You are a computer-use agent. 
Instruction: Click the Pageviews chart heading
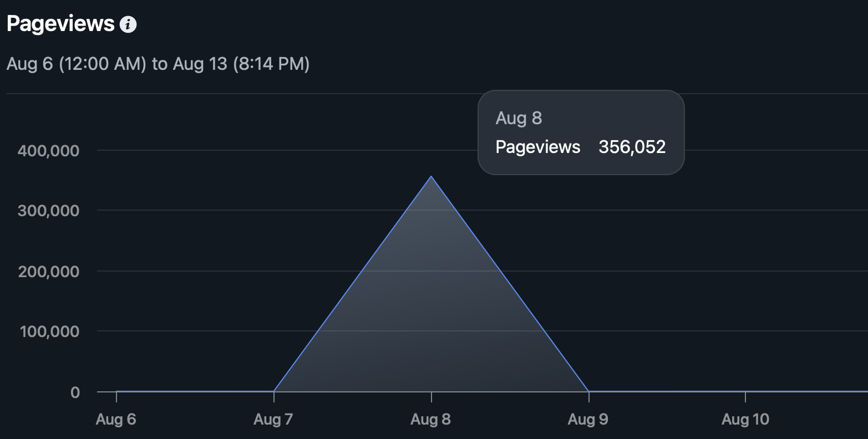coord(60,24)
